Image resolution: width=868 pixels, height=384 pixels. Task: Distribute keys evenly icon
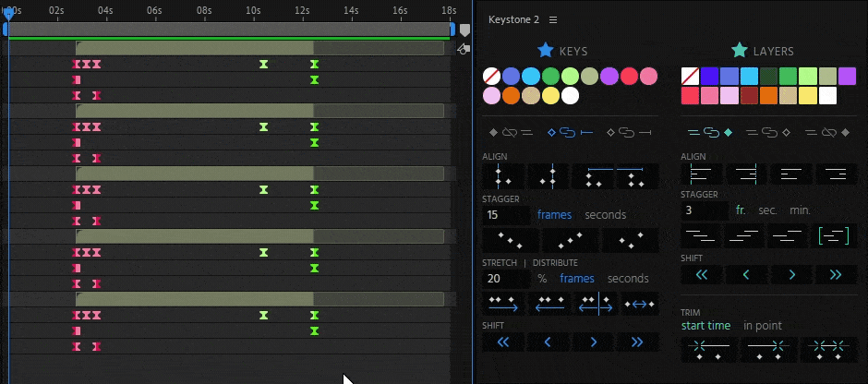[639, 304]
